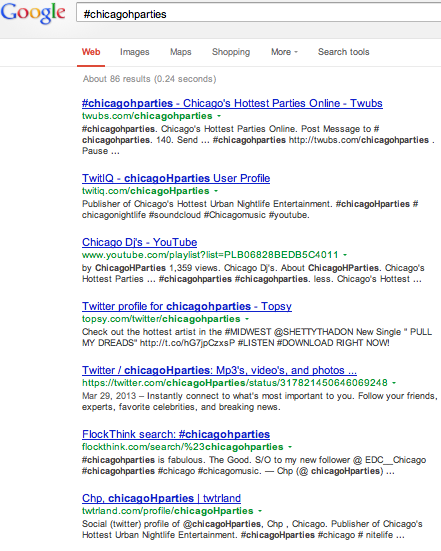The image size is (441, 551).
Task: Expand arrow next to twitter.com status URL
Action: click(394, 383)
